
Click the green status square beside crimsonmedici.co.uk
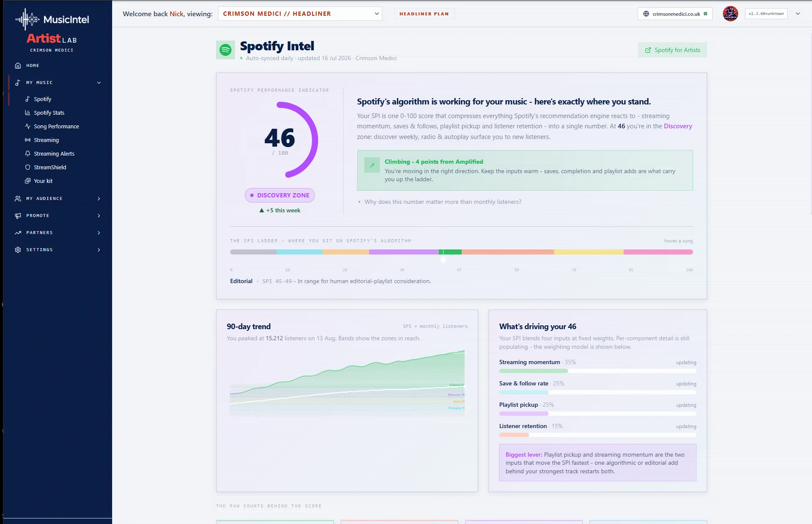click(x=705, y=14)
